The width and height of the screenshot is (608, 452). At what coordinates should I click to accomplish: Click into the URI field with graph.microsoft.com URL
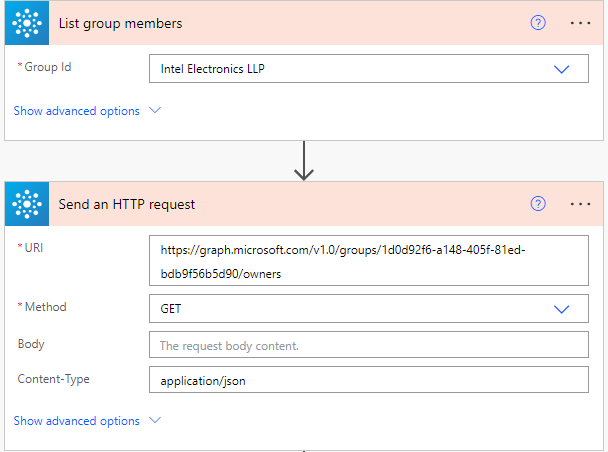[369, 261]
